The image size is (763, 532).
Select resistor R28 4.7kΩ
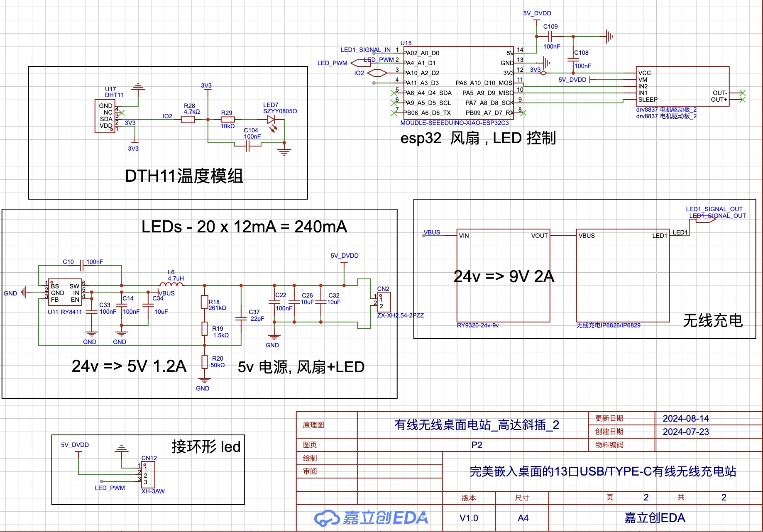point(188,120)
